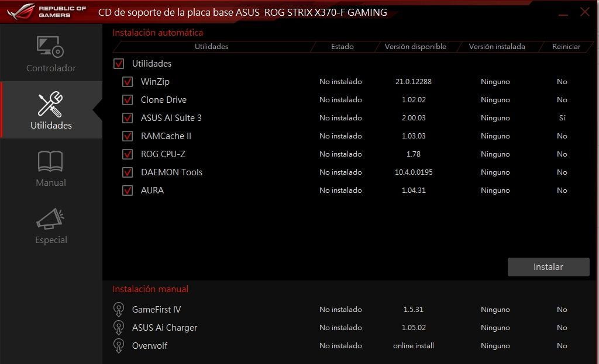
Task: Uncheck the AURA checkbox
Action: [x=128, y=190]
